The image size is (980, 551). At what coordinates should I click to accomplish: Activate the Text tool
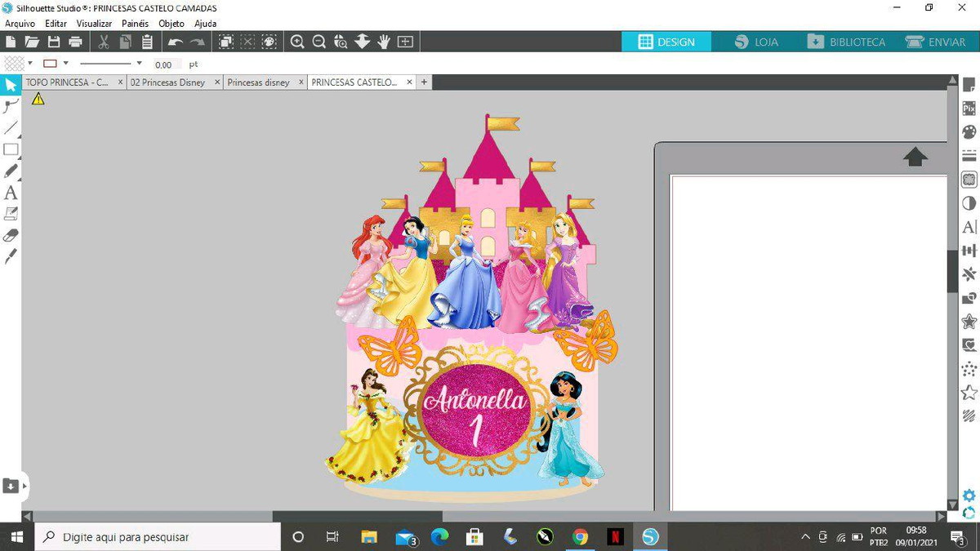[x=11, y=193]
